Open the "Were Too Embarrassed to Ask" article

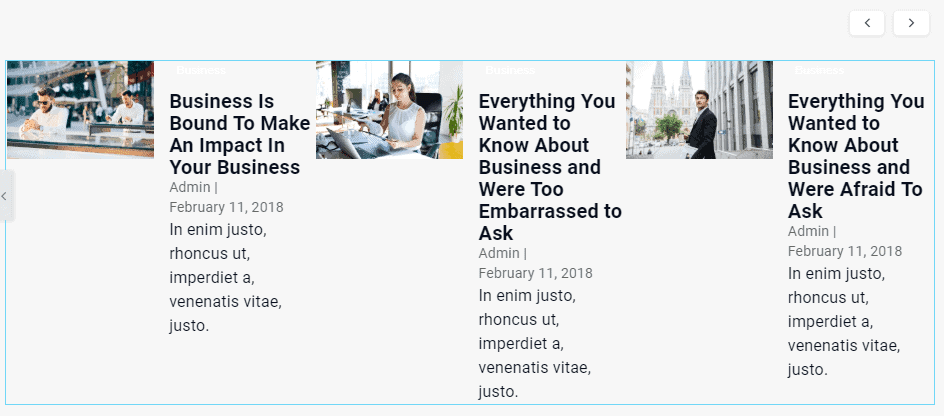tap(549, 167)
